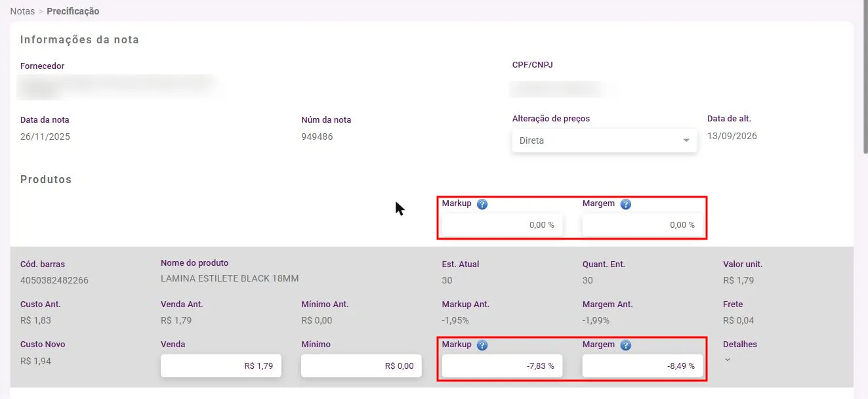Select Margem Ant. value -1,99%
The image size is (868, 399).
pyautogui.click(x=596, y=320)
